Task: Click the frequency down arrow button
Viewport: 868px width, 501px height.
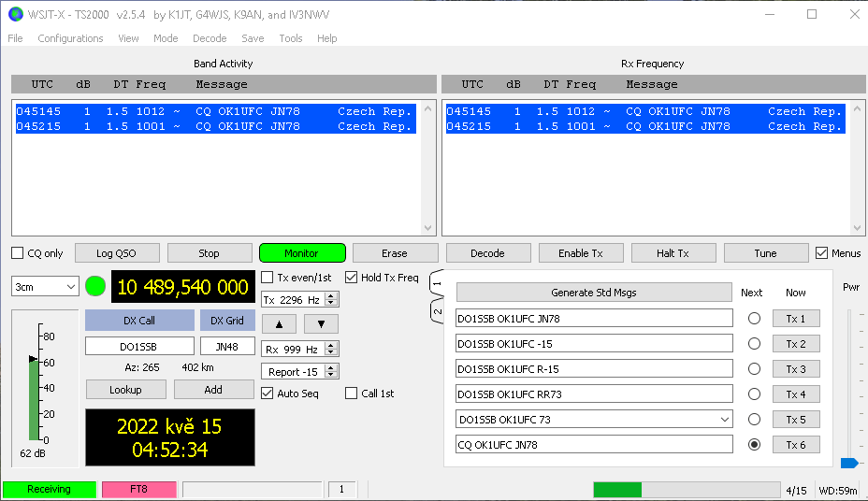Action: point(321,324)
